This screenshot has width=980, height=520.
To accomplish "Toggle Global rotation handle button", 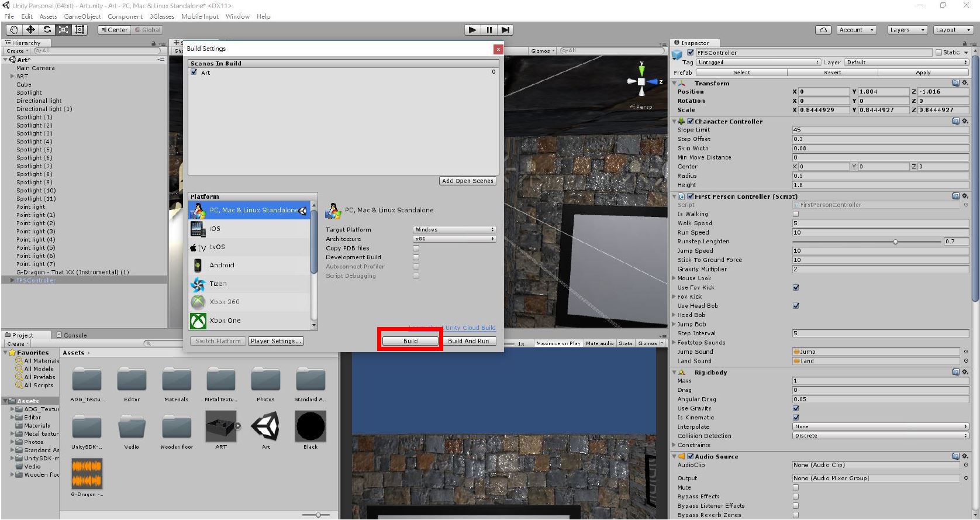I will pyautogui.click(x=147, y=30).
